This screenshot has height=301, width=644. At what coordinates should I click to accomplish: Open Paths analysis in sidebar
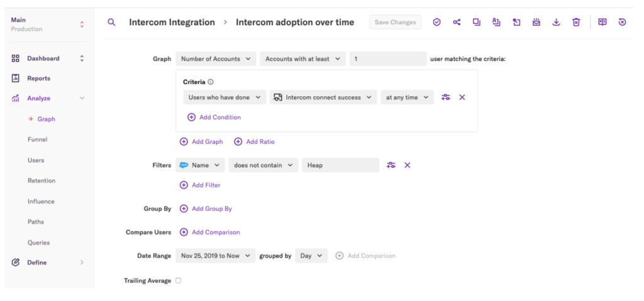click(36, 222)
